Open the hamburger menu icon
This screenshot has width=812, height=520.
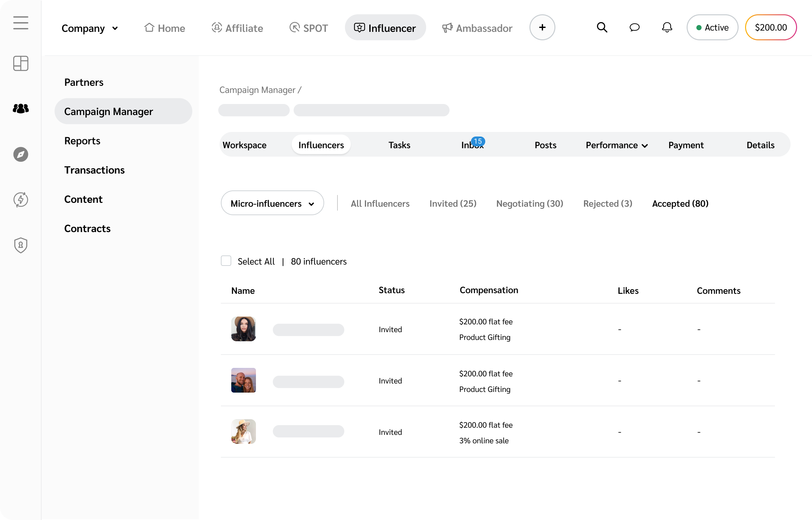coord(20,23)
